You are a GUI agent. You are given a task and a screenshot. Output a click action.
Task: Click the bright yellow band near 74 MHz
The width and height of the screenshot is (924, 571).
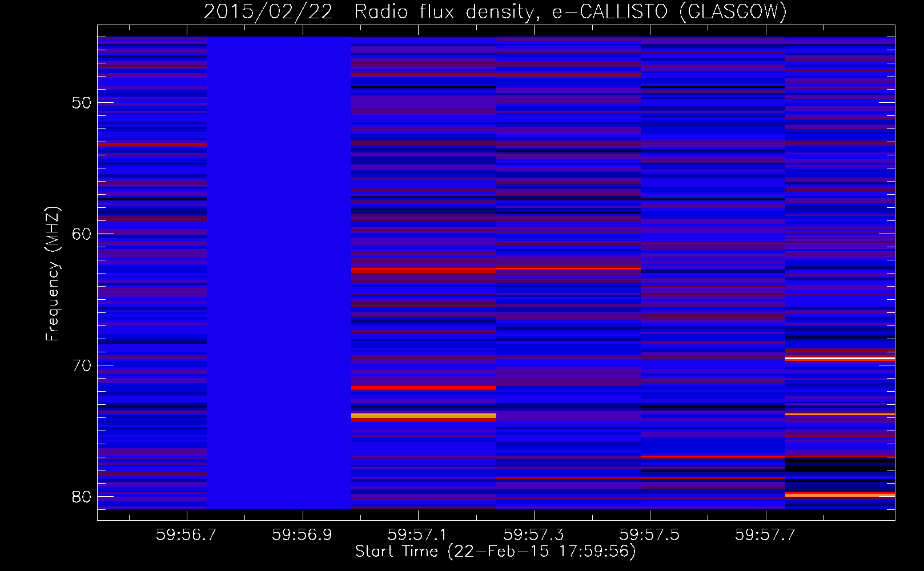[424, 416]
